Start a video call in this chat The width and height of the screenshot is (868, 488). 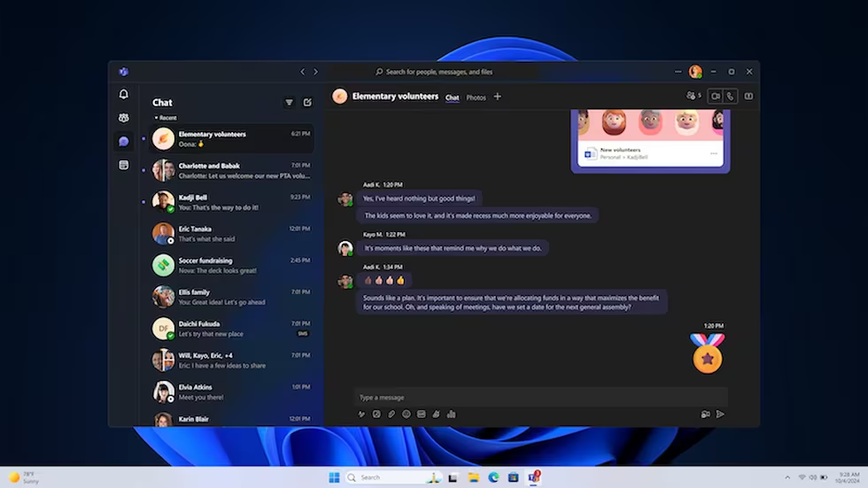coord(714,97)
